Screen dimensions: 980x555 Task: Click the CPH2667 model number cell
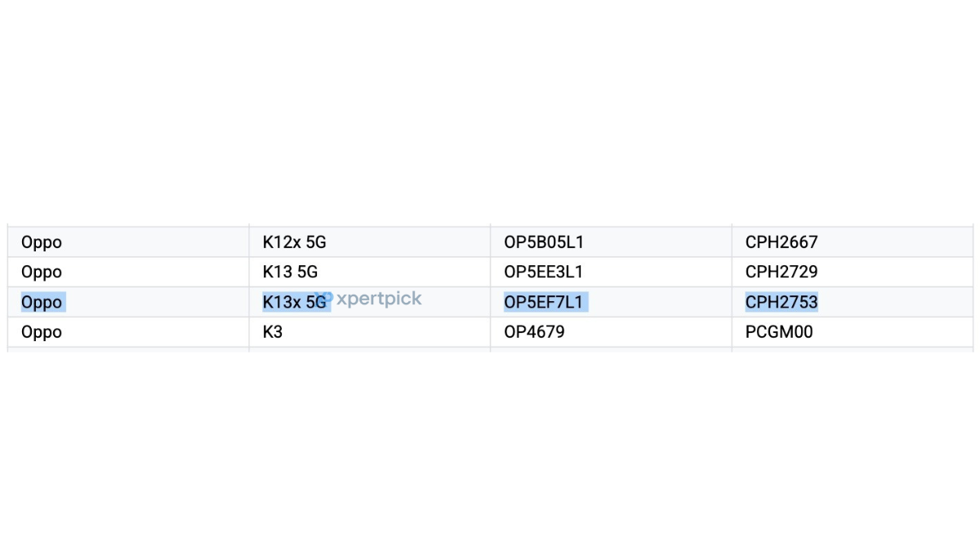[x=782, y=242]
